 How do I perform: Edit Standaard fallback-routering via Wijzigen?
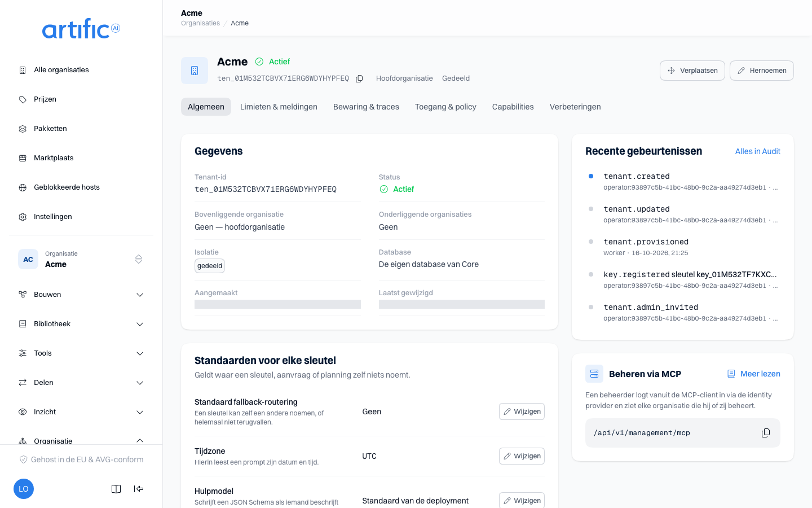[x=522, y=411]
